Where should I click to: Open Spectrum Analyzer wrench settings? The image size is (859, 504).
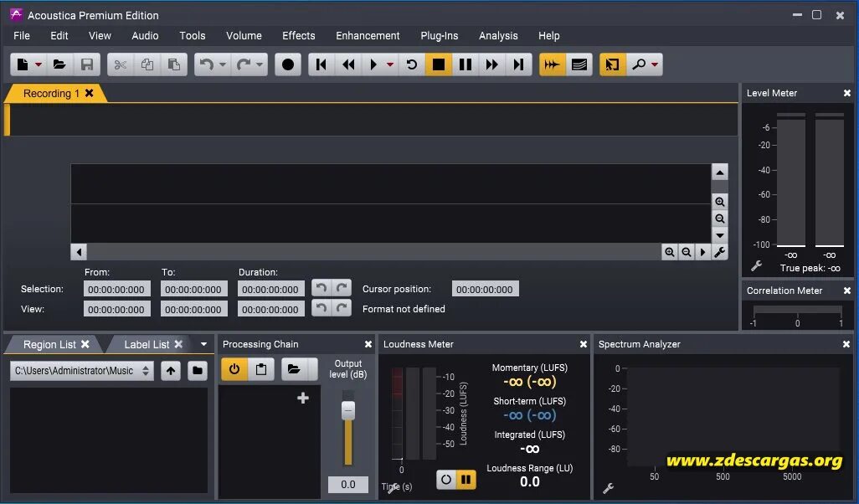click(608, 487)
